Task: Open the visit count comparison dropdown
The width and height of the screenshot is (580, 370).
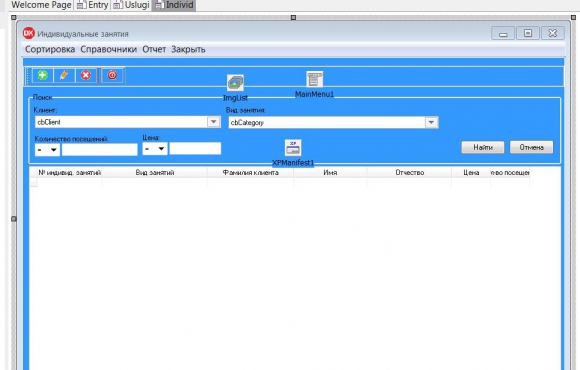Action: [x=47, y=150]
